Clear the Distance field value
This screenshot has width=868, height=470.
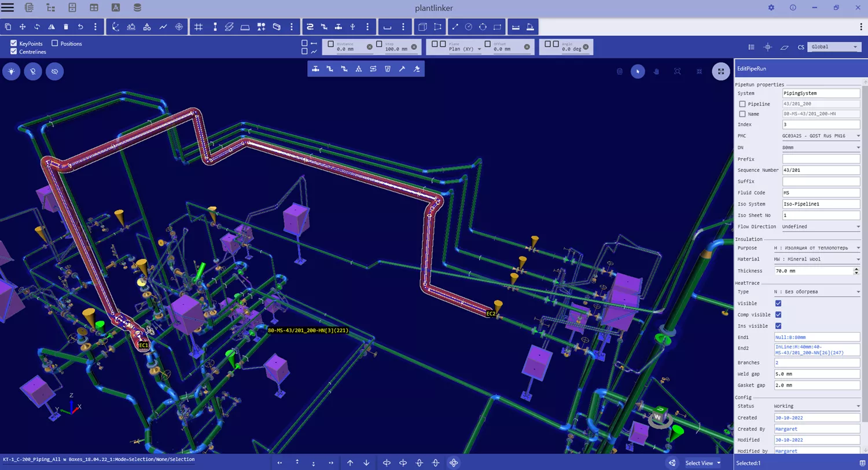tap(370, 47)
